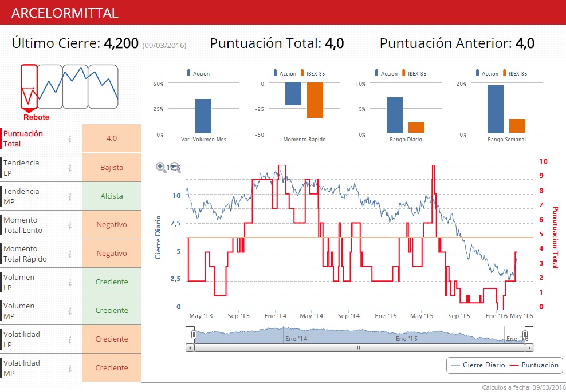Click Creciente value for Volumen MP
This screenshot has width=566, height=392.
pos(112,311)
